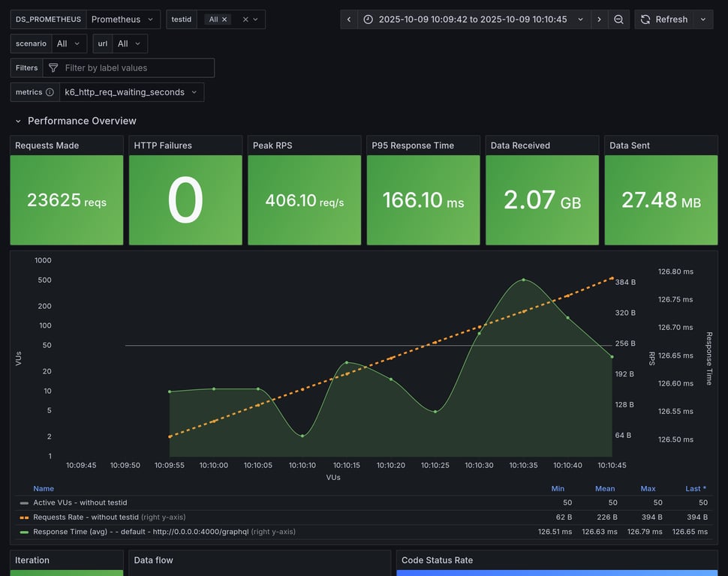Click the Refresh button
Viewport: 728px width, 576px height.
click(x=663, y=19)
